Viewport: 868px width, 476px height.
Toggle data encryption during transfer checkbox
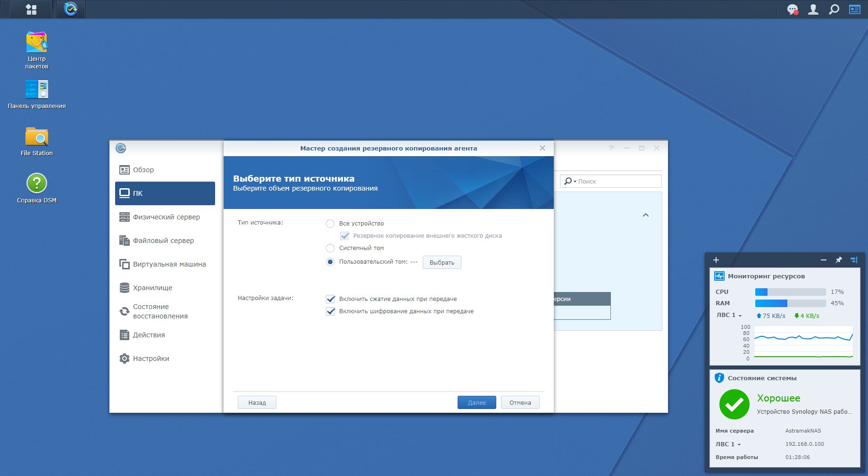pyautogui.click(x=331, y=311)
